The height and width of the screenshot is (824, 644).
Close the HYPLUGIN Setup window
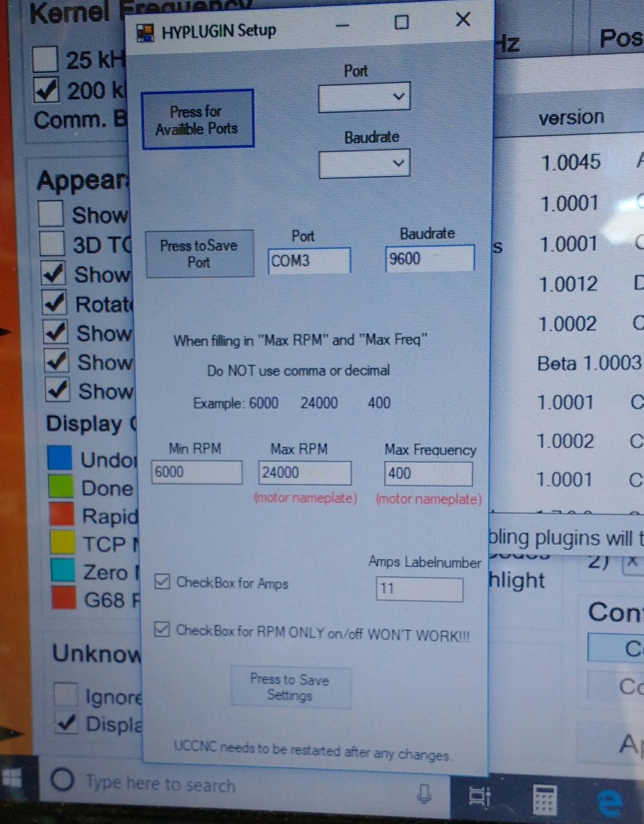click(x=463, y=20)
